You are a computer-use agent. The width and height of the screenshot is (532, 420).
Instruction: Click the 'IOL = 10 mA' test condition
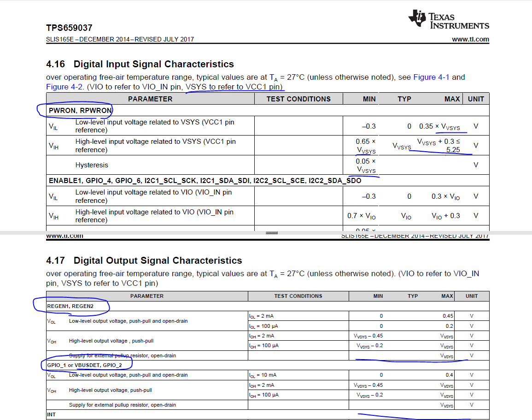(263, 375)
